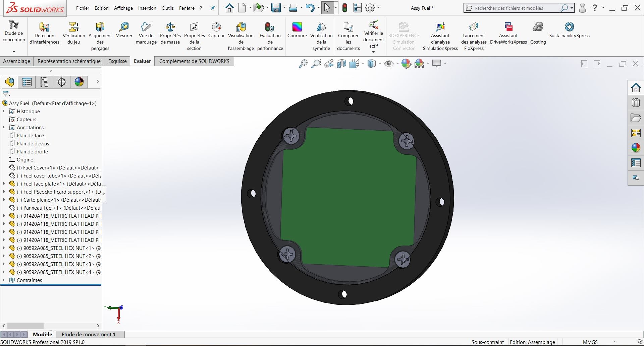Open the Appearances tab in task pane
This screenshot has height=346, width=644.
[636, 147]
